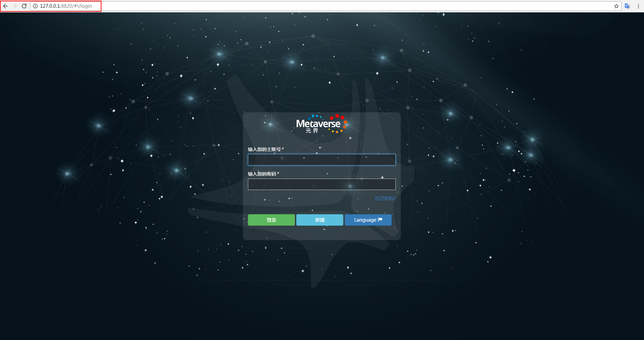
Task: Click the main account name input field
Action: coord(321,160)
